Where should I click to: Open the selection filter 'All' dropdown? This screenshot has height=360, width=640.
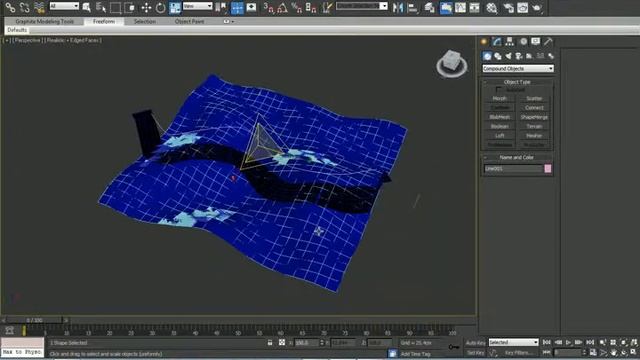pyautogui.click(x=64, y=6)
